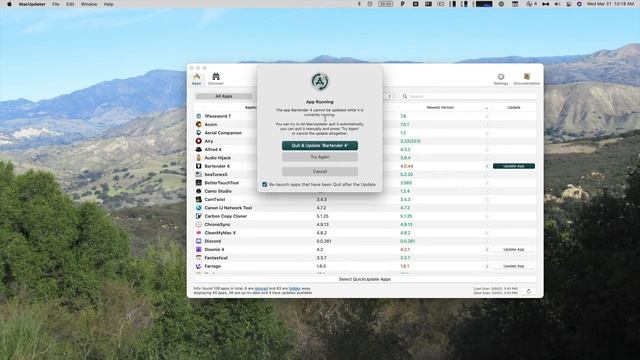Screen dimensions: 640x360
Task: Open the Documentation book icon
Action: point(527,79)
